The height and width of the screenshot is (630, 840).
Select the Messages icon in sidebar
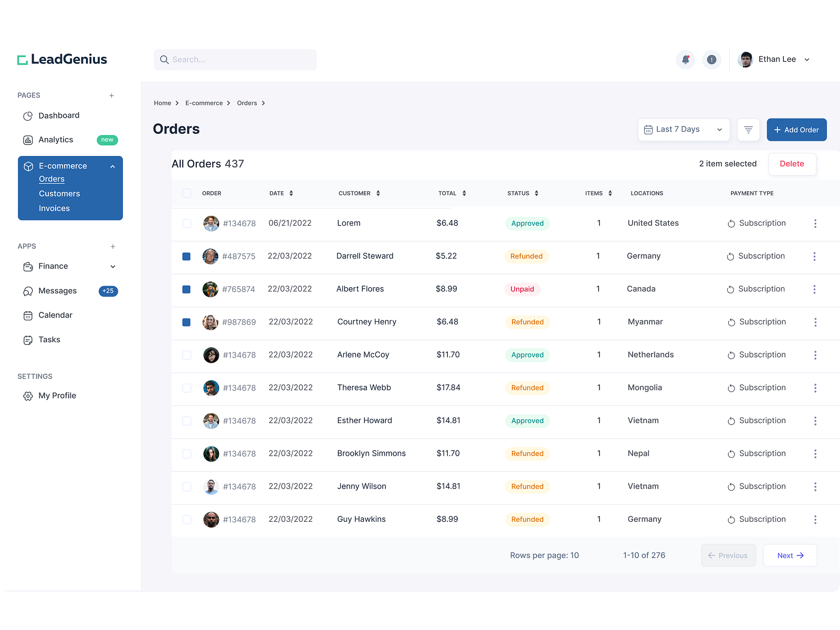tap(28, 291)
